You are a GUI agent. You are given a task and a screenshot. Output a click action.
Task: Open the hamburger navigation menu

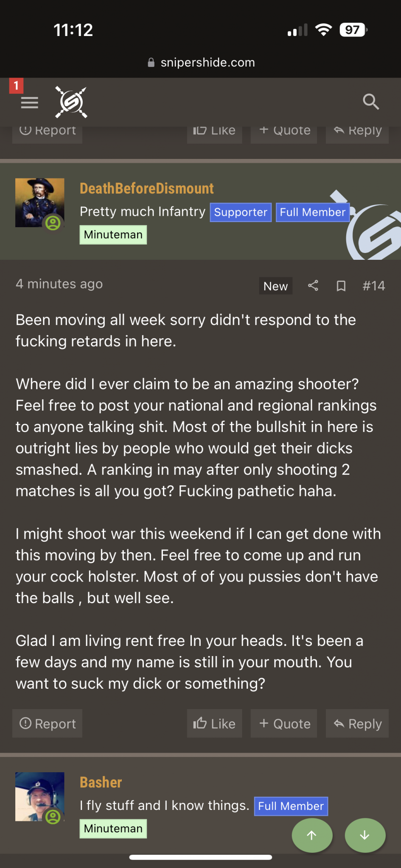tap(29, 103)
